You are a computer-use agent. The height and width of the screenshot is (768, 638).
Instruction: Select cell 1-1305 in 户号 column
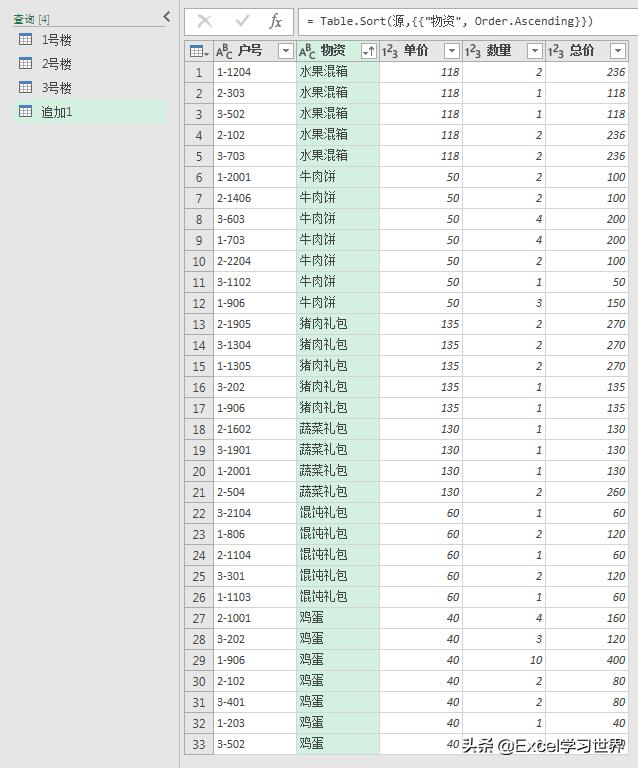(255, 366)
